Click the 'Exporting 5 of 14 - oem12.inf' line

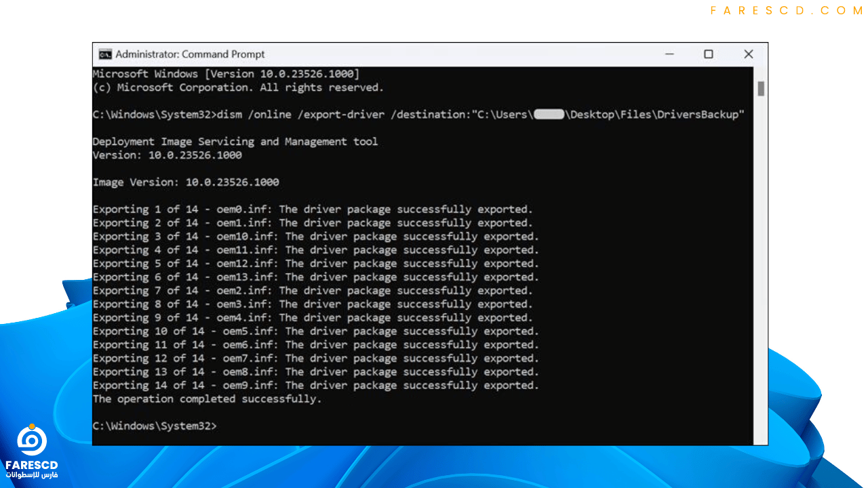[316, 264]
